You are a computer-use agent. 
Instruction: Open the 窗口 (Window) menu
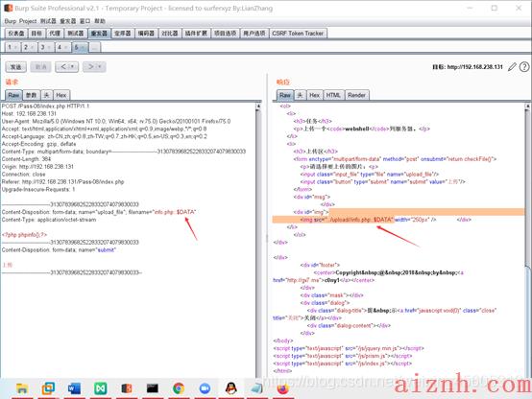point(85,21)
